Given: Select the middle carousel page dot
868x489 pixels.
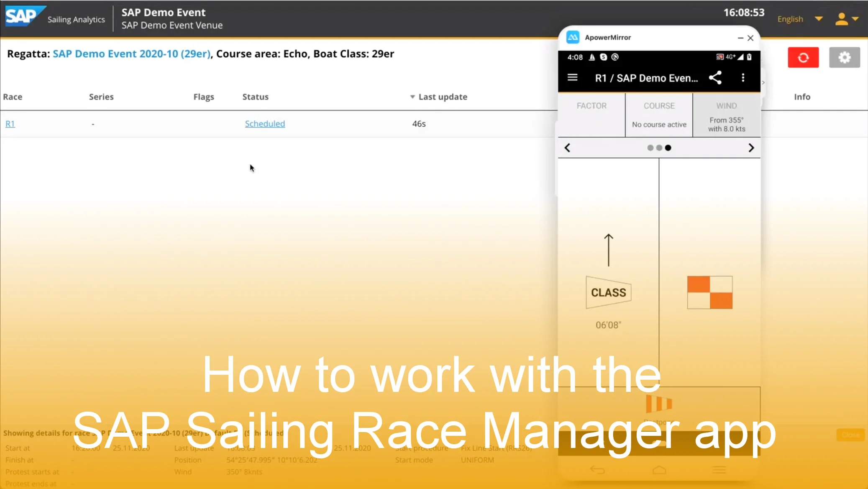Looking at the screenshot, I should 660,148.
